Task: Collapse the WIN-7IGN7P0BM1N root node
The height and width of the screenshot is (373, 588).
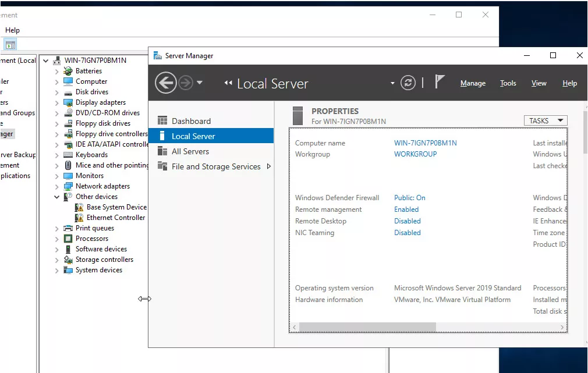Action: (x=46, y=61)
